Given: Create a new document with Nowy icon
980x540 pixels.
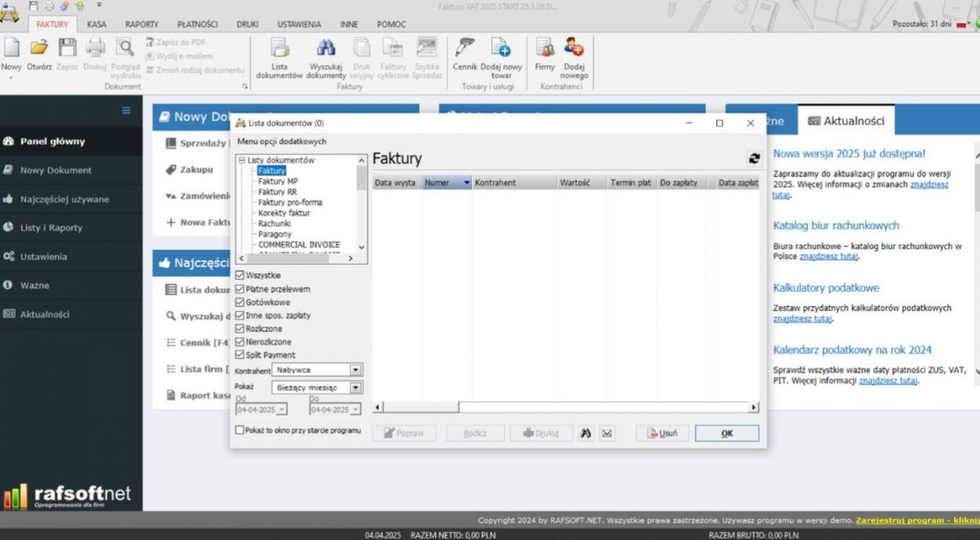Looking at the screenshot, I should (11, 47).
